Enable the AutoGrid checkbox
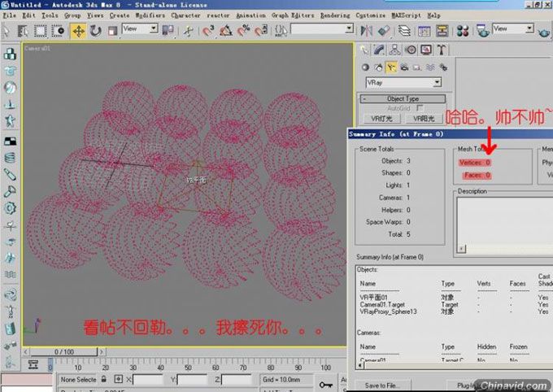Screen dimensions: 553x392 coord(420,108)
